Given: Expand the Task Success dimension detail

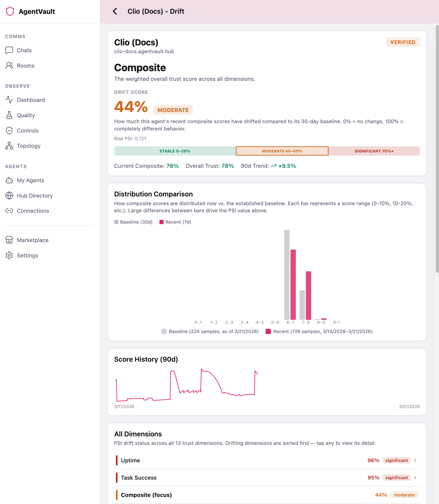Looking at the screenshot, I should (x=267, y=478).
